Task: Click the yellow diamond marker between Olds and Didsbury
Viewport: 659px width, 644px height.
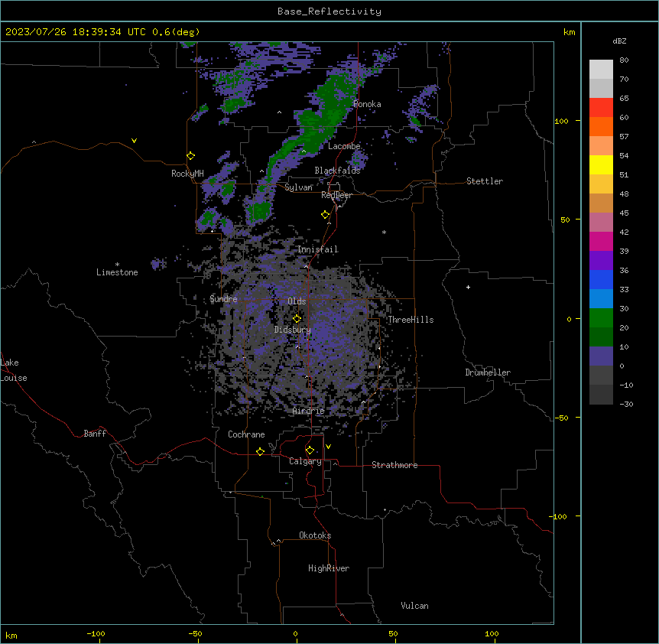Action: [297, 319]
